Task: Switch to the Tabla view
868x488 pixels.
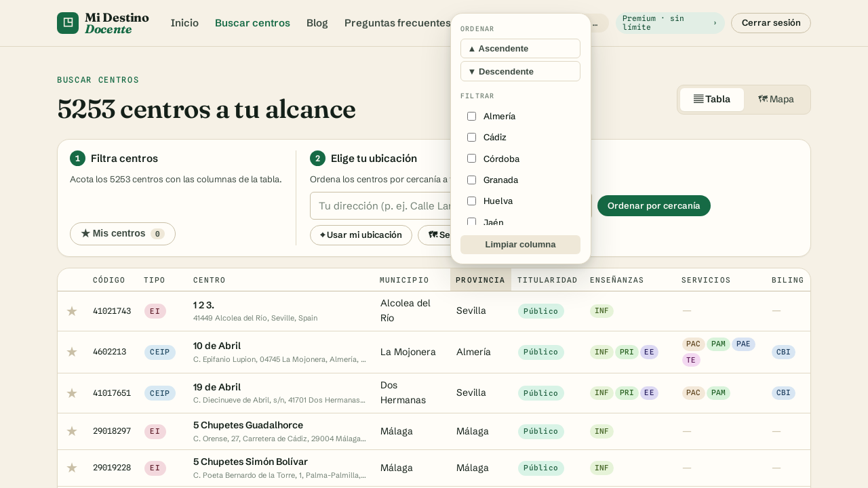Action: pos(712,100)
